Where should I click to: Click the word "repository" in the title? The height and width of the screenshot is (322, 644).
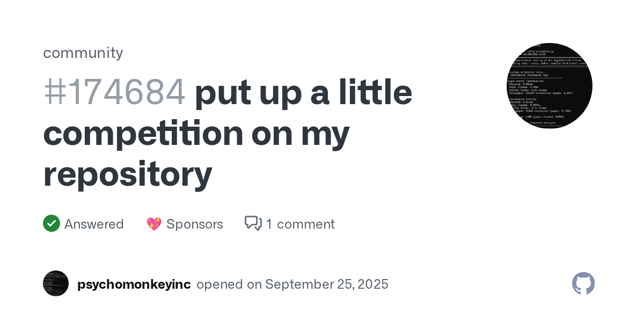[128, 175]
